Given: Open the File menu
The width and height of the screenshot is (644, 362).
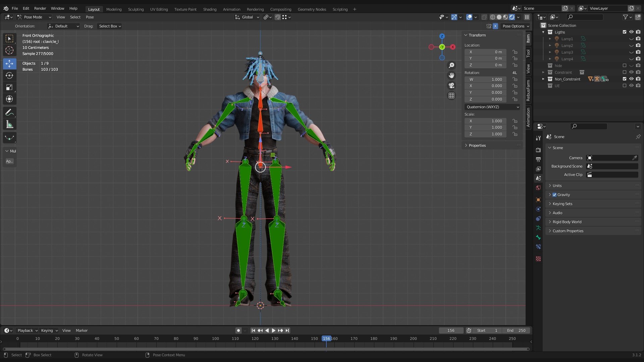Looking at the screenshot, I should (15, 8).
